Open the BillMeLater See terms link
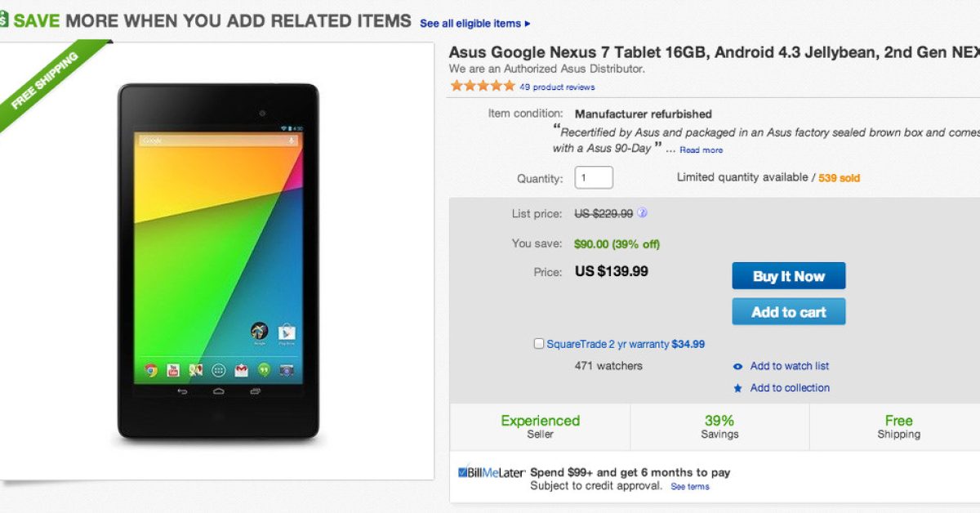Screen dimensions: 980x513 690,487
